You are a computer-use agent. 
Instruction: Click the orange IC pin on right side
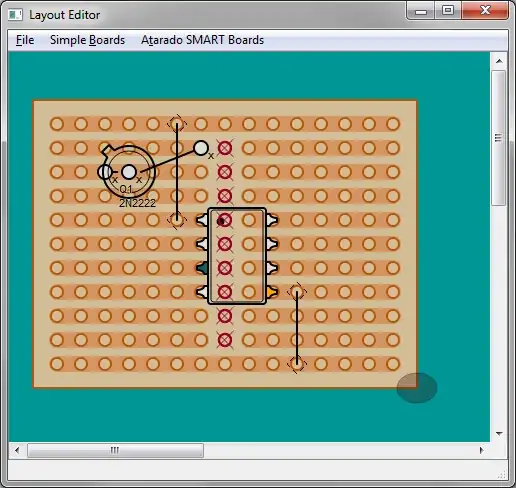(272, 292)
